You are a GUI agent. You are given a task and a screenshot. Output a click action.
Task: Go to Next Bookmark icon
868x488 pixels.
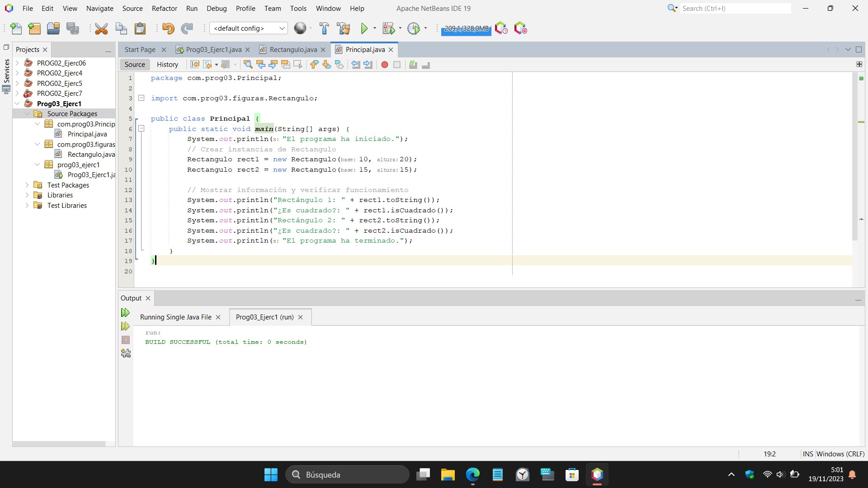click(x=326, y=65)
